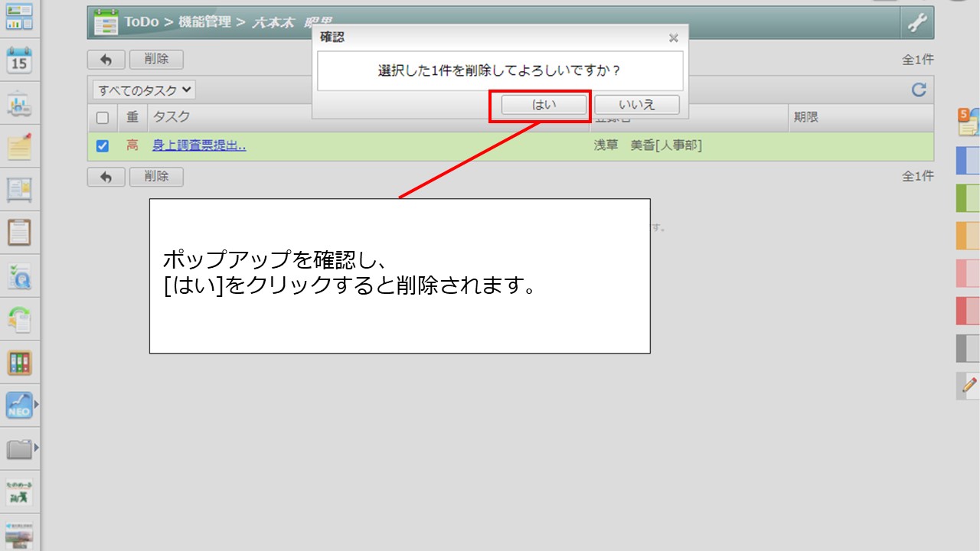Click the pencil edit icon on the right edge
980x551 pixels.
click(x=969, y=386)
